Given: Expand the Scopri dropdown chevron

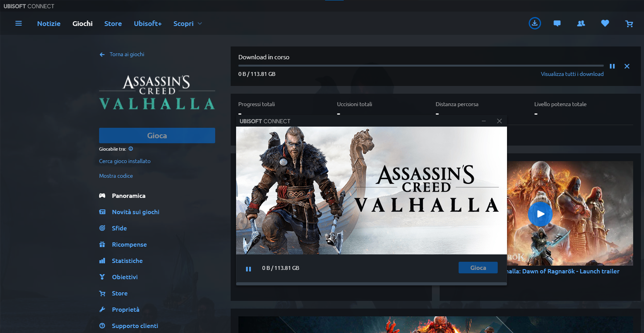Looking at the screenshot, I should point(200,24).
